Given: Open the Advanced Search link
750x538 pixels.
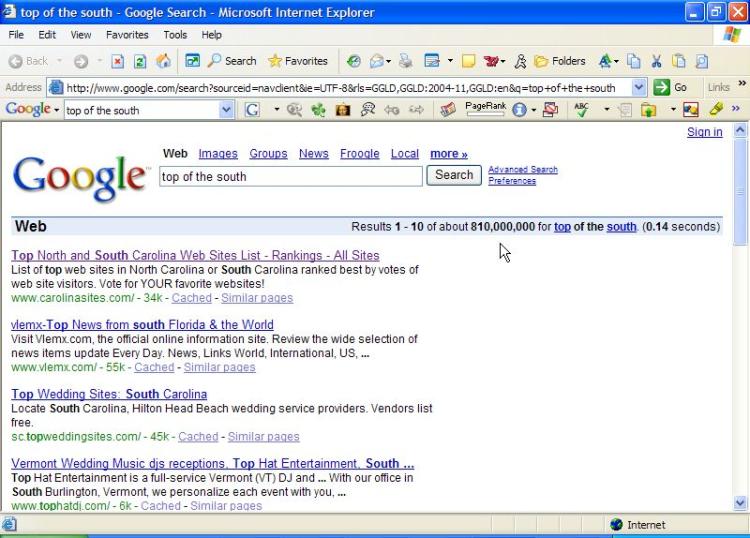Looking at the screenshot, I should click(x=523, y=169).
